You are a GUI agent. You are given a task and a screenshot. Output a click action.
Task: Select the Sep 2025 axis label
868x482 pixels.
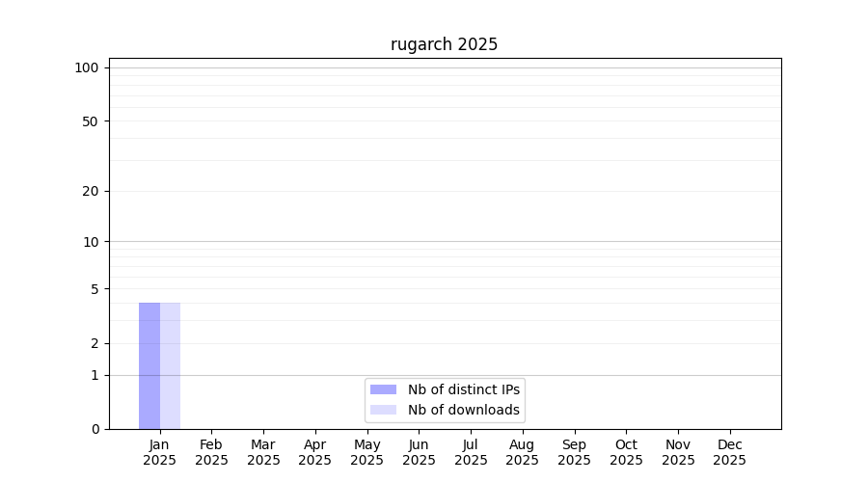(x=574, y=452)
